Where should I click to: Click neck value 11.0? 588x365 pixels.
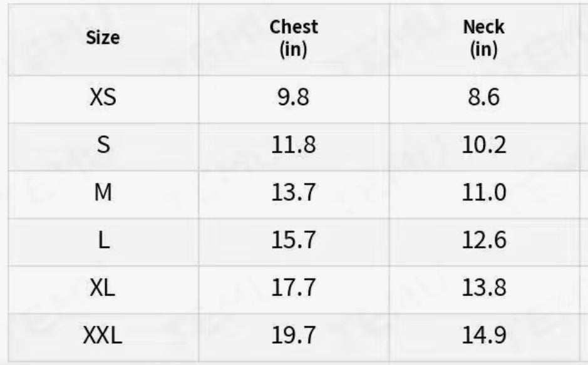pyautogui.click(x=483, y=193)
